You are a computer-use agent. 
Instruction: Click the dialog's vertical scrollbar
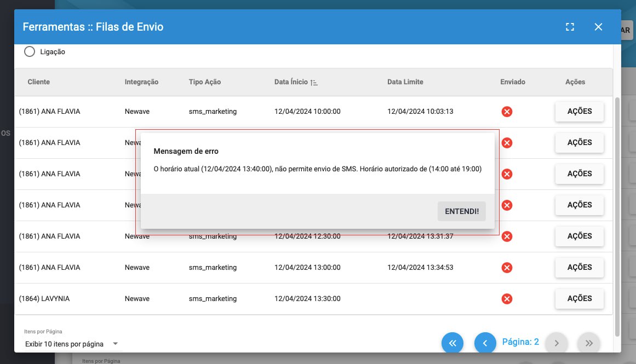[x=617, y=217]
